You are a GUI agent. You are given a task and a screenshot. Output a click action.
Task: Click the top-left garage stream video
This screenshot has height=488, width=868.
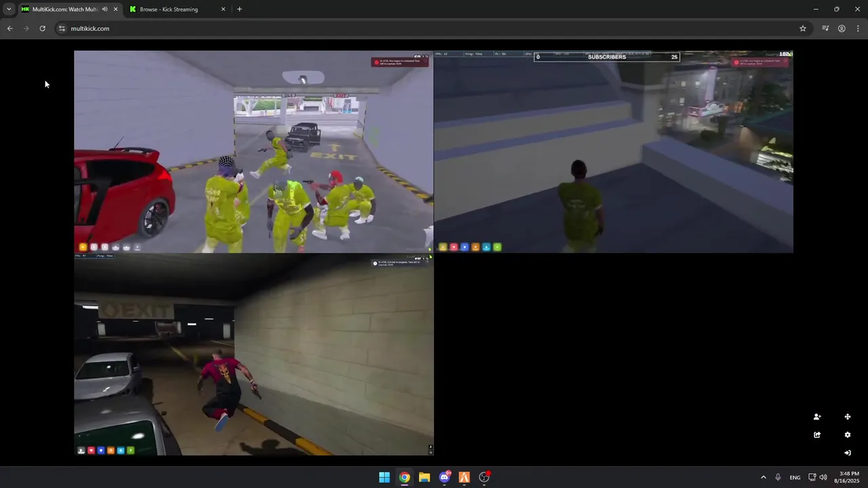tap(254, 152)
